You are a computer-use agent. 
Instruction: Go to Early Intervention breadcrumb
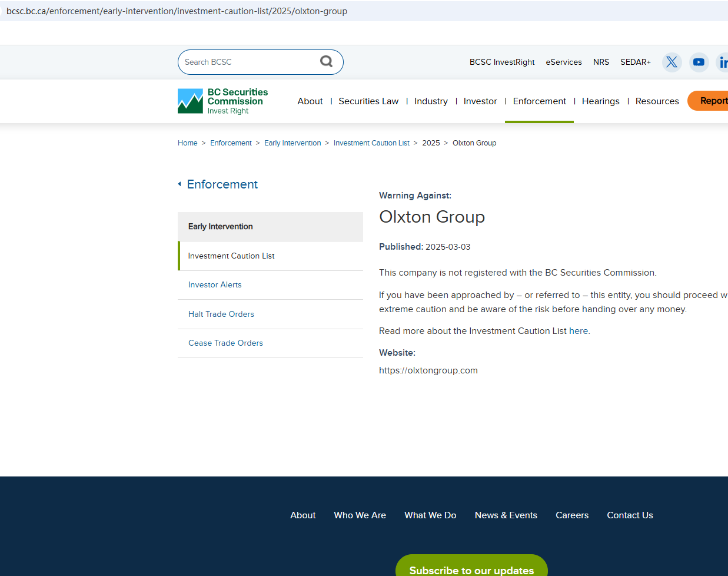(x=292, y=143)
